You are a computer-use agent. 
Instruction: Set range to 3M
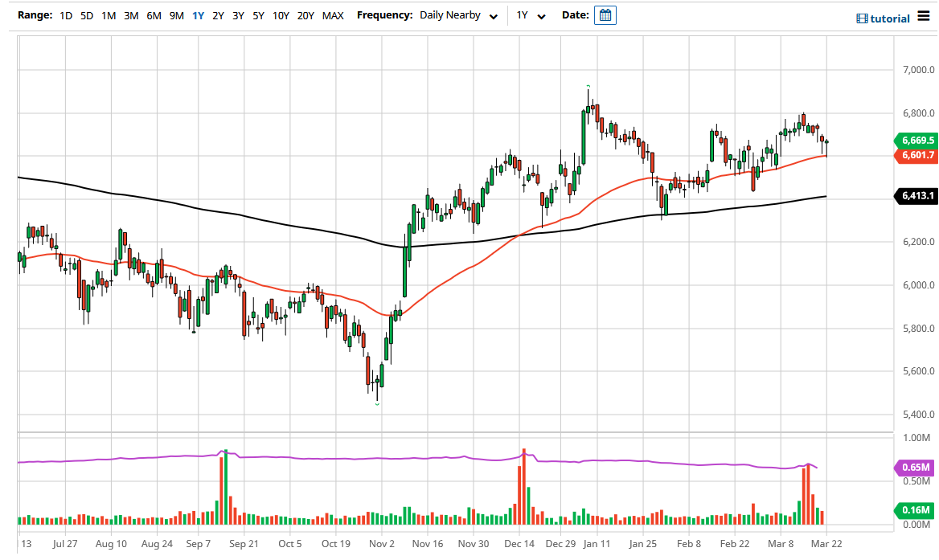[x=131, y=15]
